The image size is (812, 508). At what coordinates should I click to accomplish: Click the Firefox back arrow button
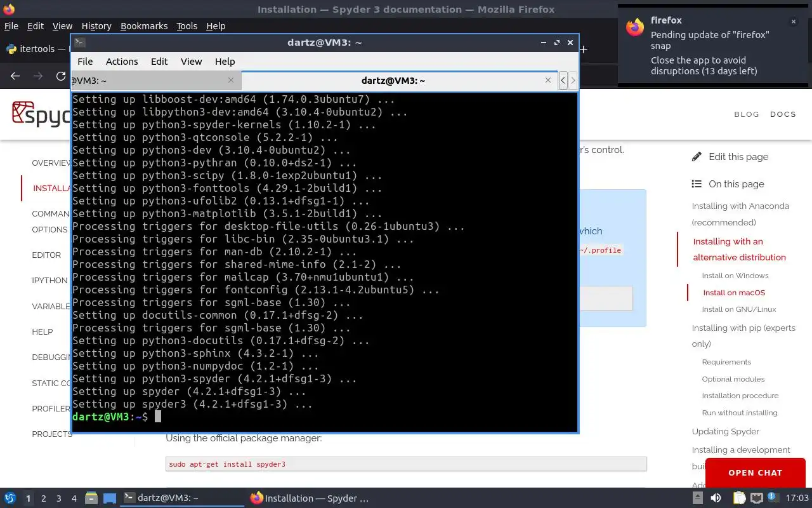click(x=15, y=76)
